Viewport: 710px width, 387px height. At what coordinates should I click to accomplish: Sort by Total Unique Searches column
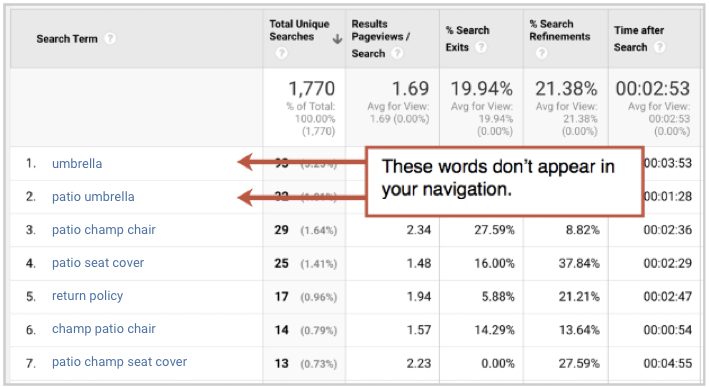[x=299, y=30]
